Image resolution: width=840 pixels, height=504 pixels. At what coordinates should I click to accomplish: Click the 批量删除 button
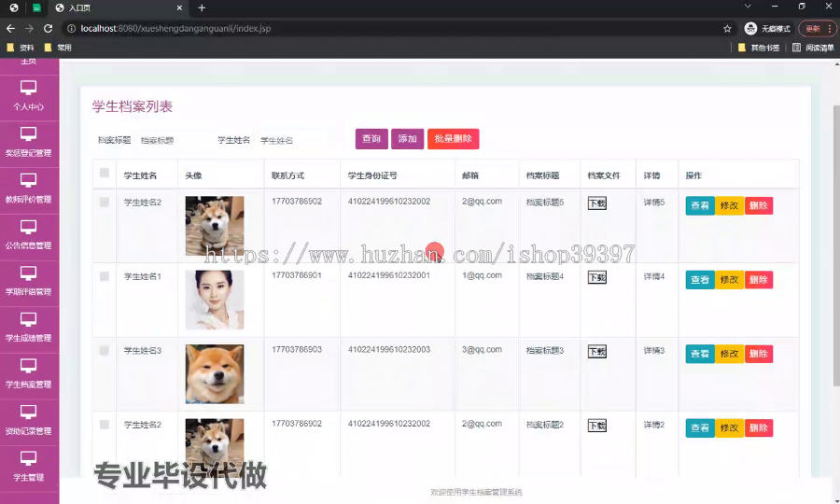click(x=454, y=139)
